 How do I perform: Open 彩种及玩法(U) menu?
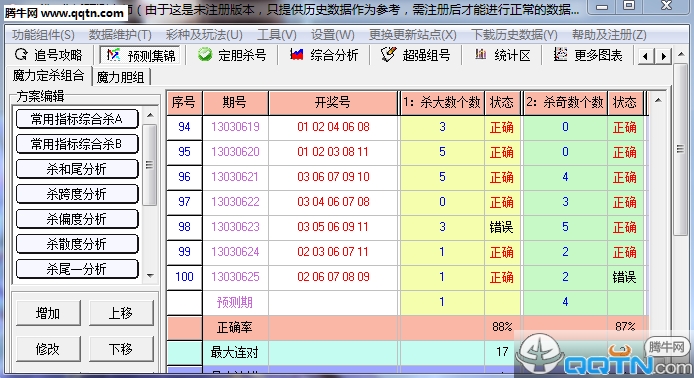[x=204, y=35]
